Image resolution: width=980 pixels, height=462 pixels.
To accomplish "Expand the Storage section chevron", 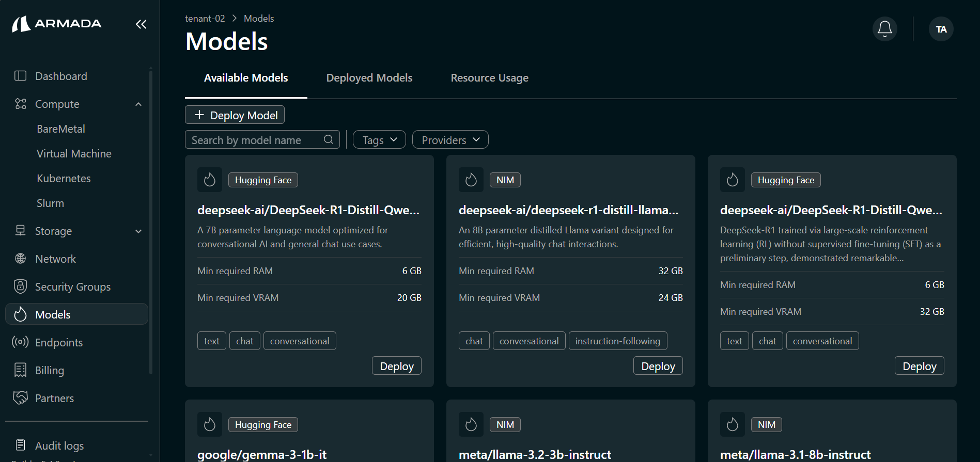I will click(138, 231).
